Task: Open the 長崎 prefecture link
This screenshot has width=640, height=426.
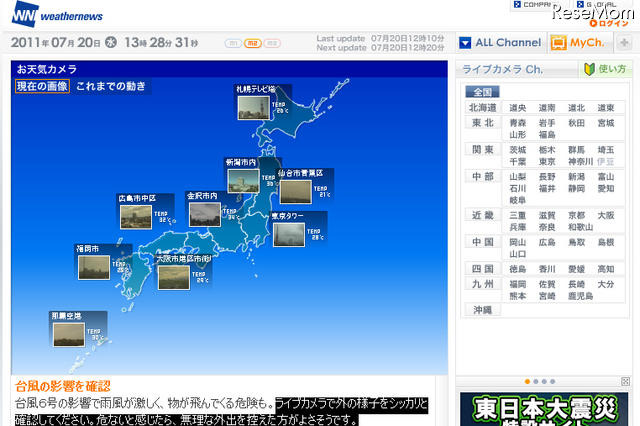Action: point(576,284)
